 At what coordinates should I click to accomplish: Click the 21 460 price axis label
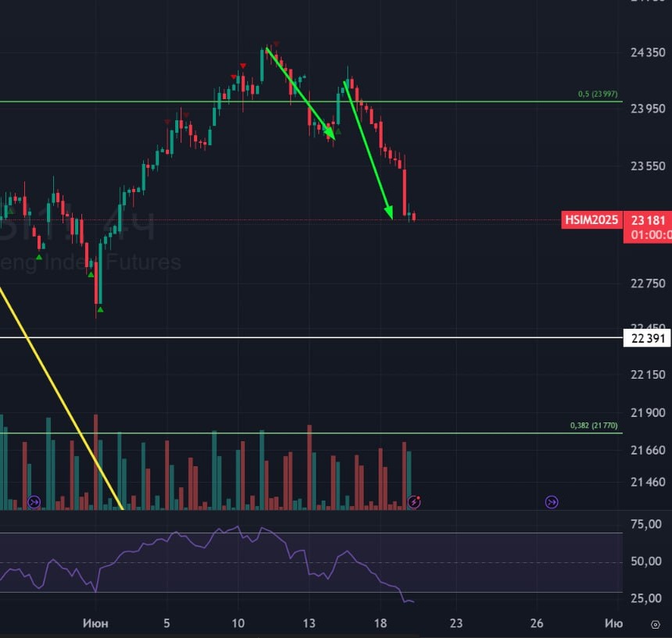648,482
